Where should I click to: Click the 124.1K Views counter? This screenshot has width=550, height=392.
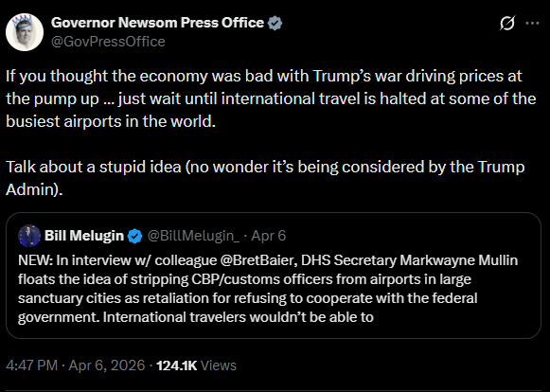[196, 365]
